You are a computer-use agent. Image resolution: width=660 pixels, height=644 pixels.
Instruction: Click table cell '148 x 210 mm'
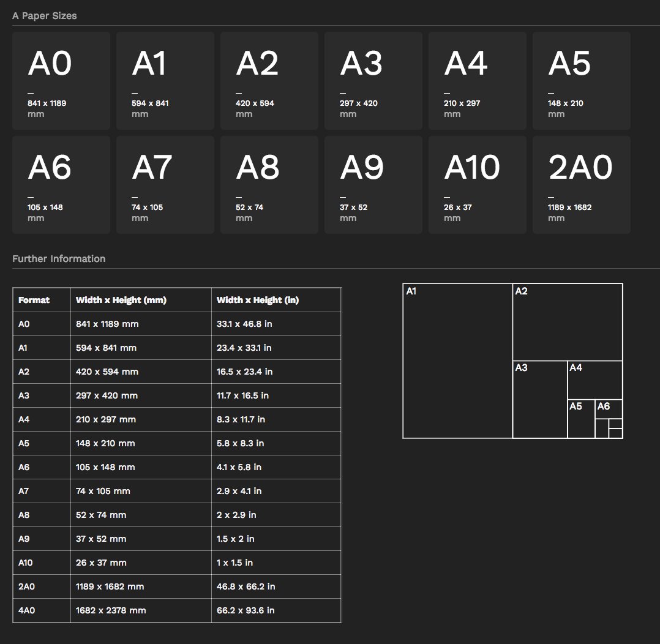[x=141, y=443]
